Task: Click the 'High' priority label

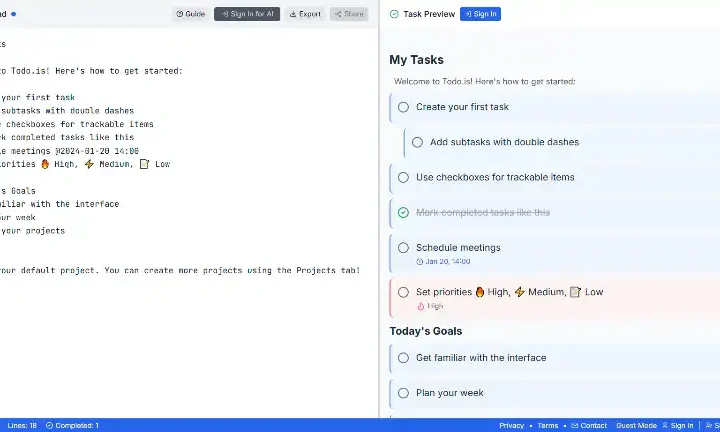Action: pos(435,306)
